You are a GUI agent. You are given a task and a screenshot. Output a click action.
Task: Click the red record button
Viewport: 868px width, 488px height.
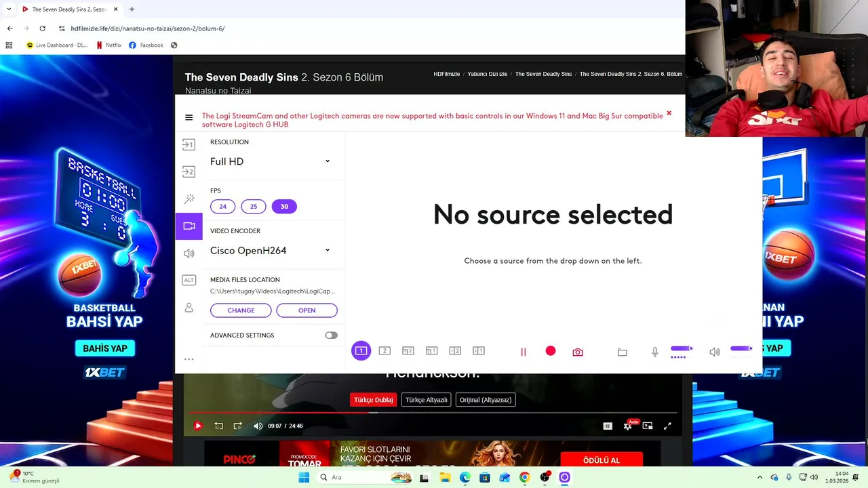coord(551,350)
